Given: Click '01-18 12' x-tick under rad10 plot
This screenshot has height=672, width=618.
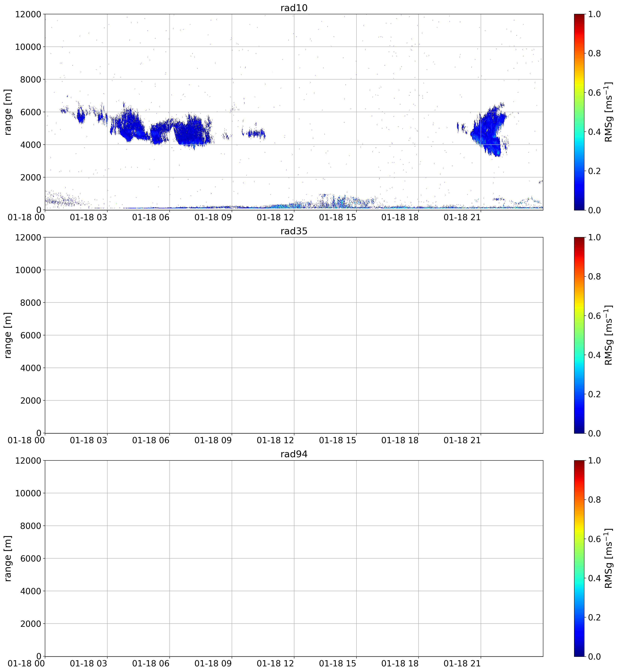Looking at the screenshot, I should point(275,217).
